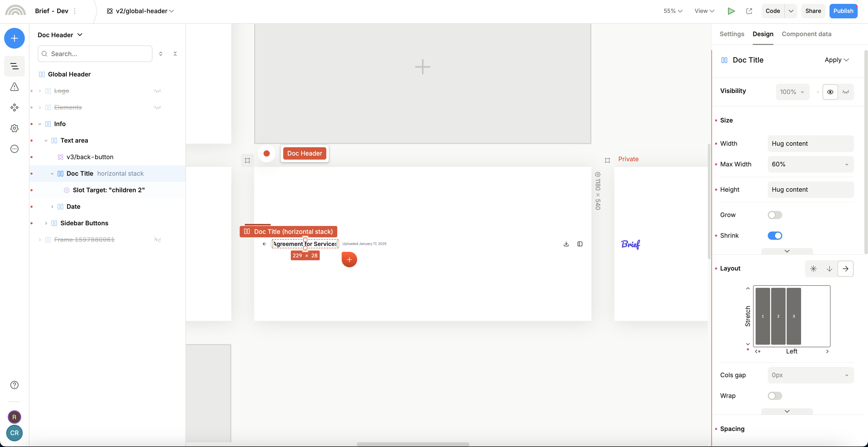Switch to the Settings tab

pos(732,34)
